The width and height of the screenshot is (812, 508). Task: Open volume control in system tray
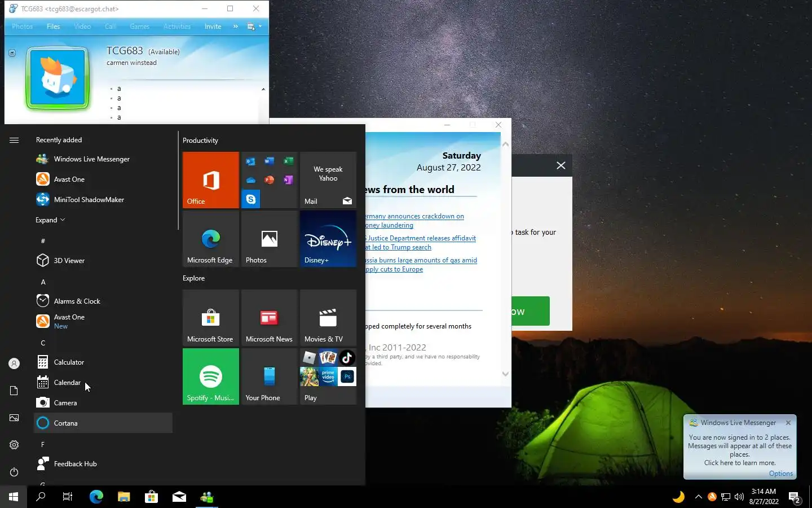coord(739,497)
